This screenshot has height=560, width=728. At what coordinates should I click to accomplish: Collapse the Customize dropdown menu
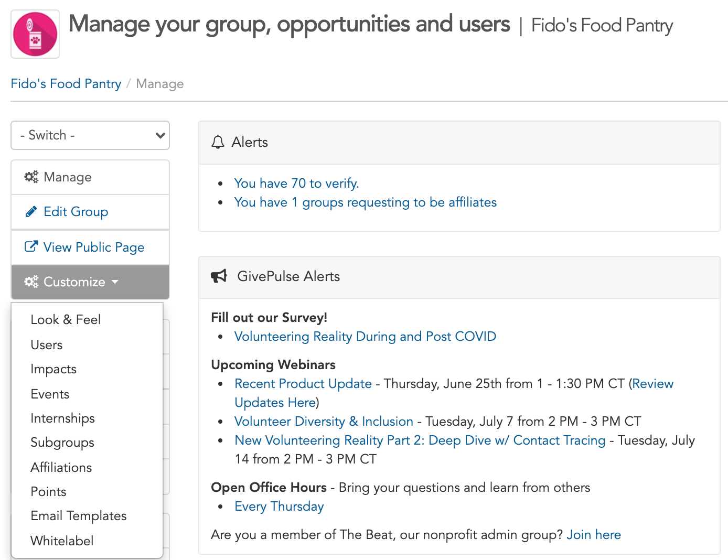[90, 282]
